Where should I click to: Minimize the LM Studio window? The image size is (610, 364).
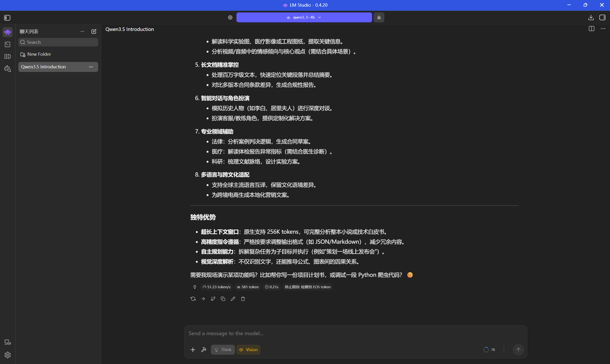[x=569, y=5]
